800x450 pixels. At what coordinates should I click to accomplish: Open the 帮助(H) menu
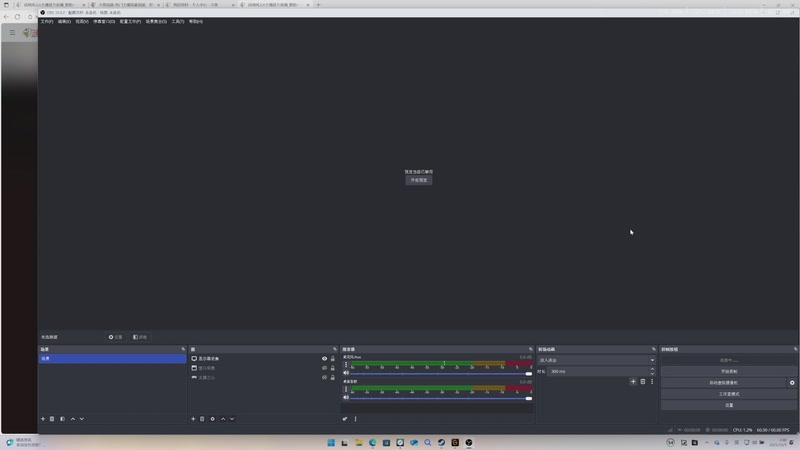tap(195, 21)
